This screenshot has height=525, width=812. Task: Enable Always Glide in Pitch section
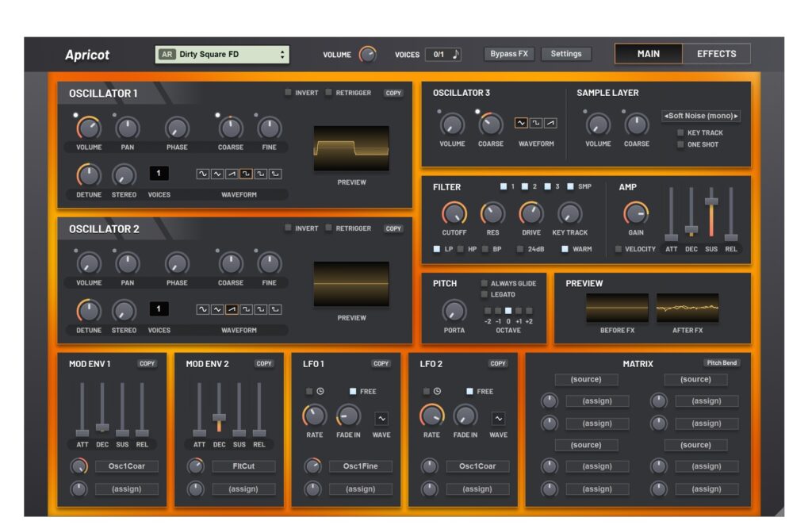[485, 283]
